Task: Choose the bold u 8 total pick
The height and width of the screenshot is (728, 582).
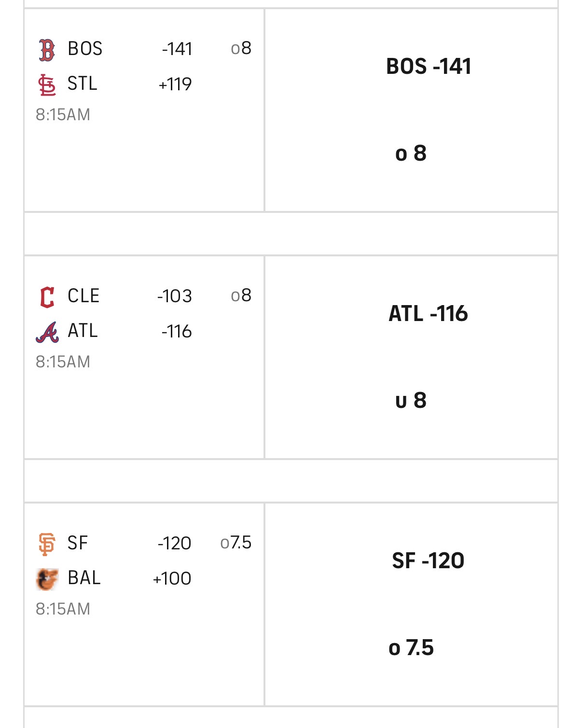Action: pyautogui.click(x=411, y=400)
